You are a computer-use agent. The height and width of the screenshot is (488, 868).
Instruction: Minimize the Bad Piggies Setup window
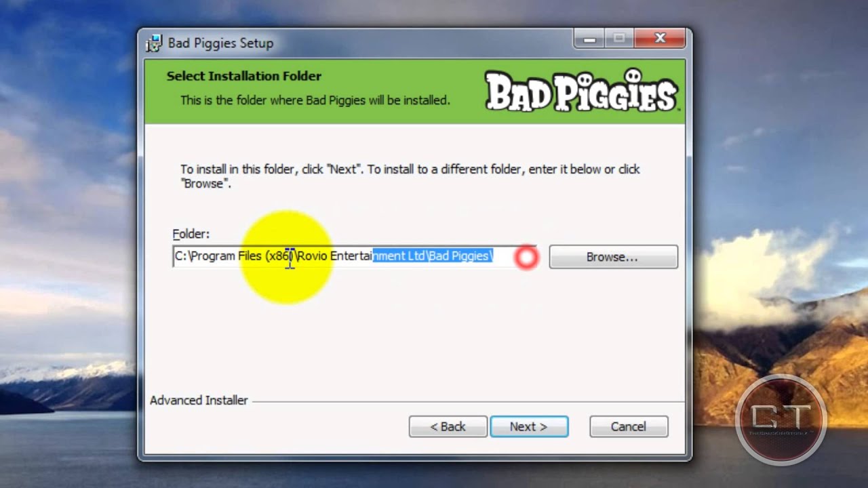589,39
